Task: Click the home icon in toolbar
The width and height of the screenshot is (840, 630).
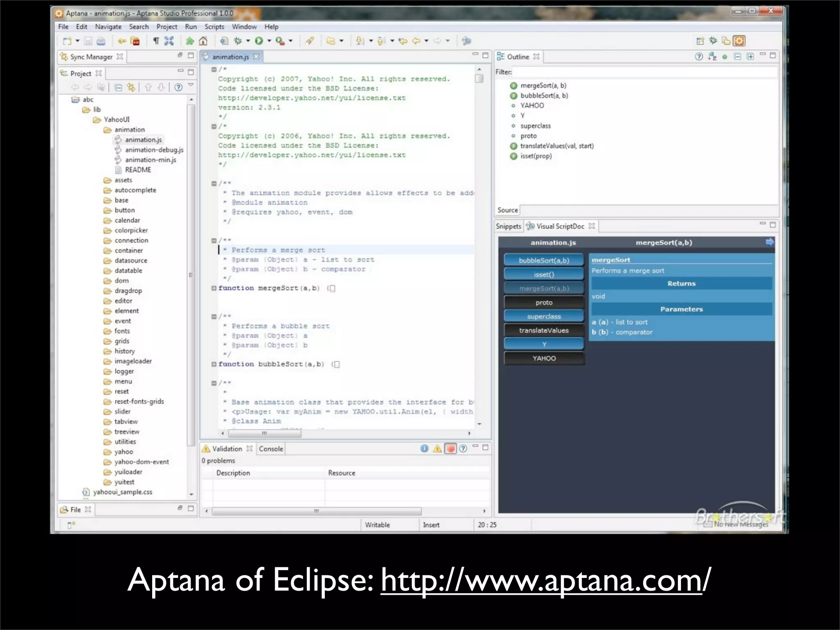Action: coord(203,41)
